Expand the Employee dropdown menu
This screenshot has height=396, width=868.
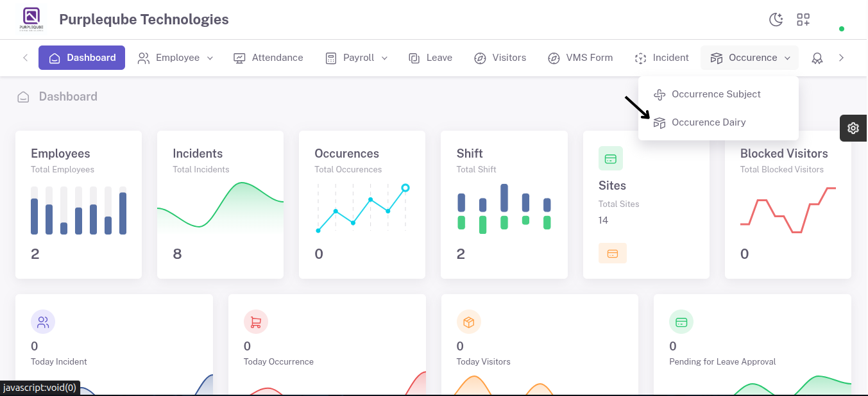point(175,58)
